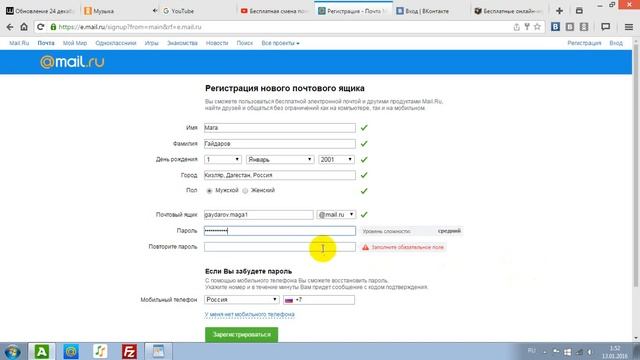The image size is (640, 360).
Task: Click У меня нет мобильного телефона link
Action: (x=249, y=314)
